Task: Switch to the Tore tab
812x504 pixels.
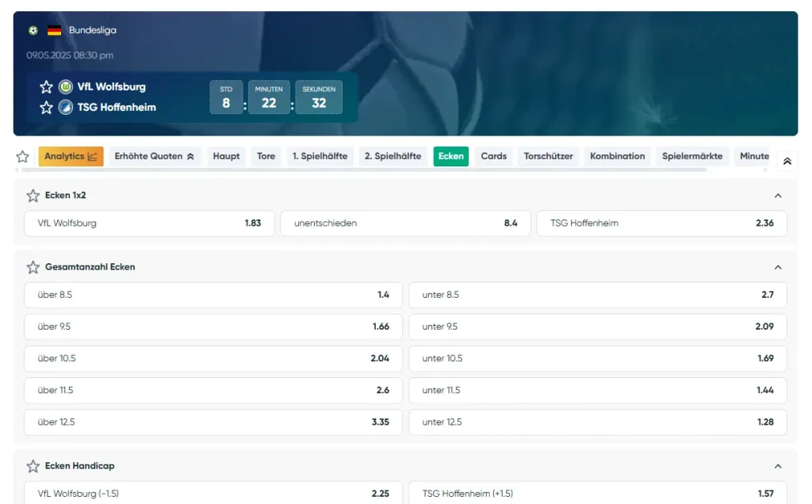Action: [x=266, y=156]
